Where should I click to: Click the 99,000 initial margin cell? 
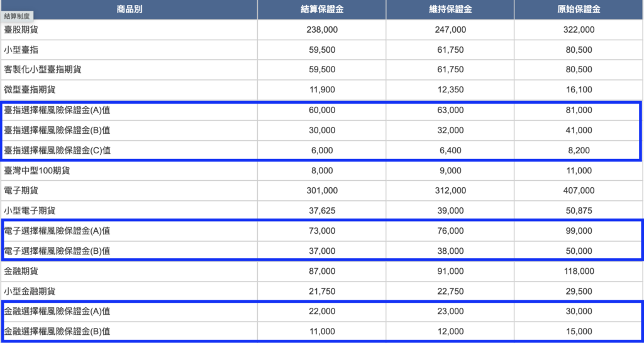579,231
